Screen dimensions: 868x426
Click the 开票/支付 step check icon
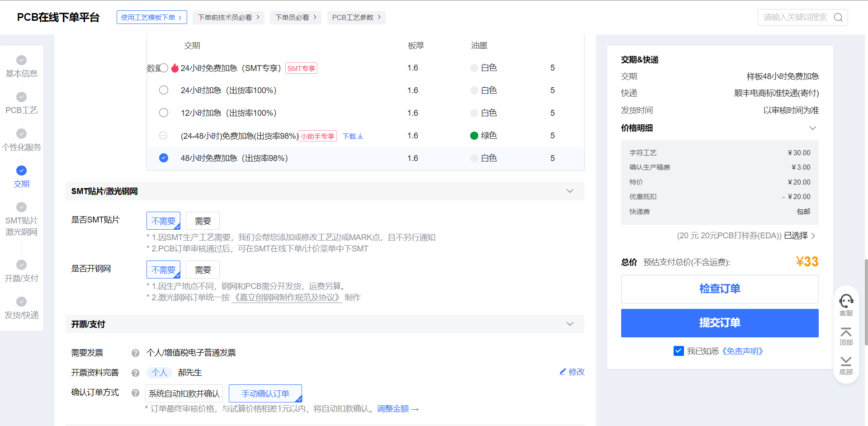point(21,265)
